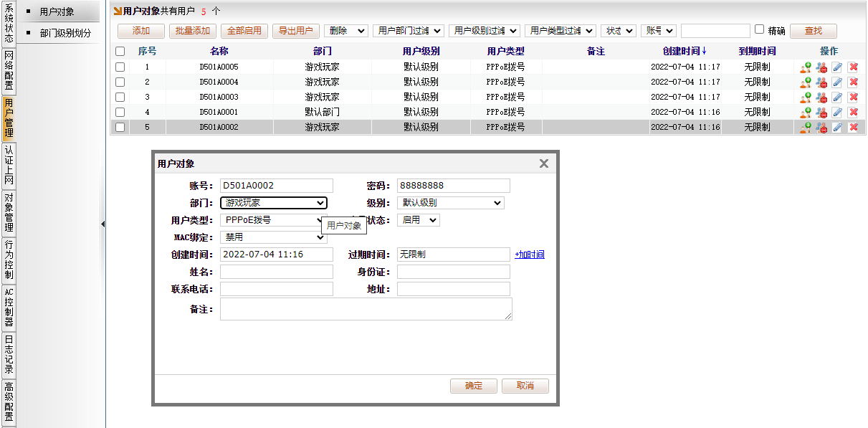Click the +加时间 link

529,255
